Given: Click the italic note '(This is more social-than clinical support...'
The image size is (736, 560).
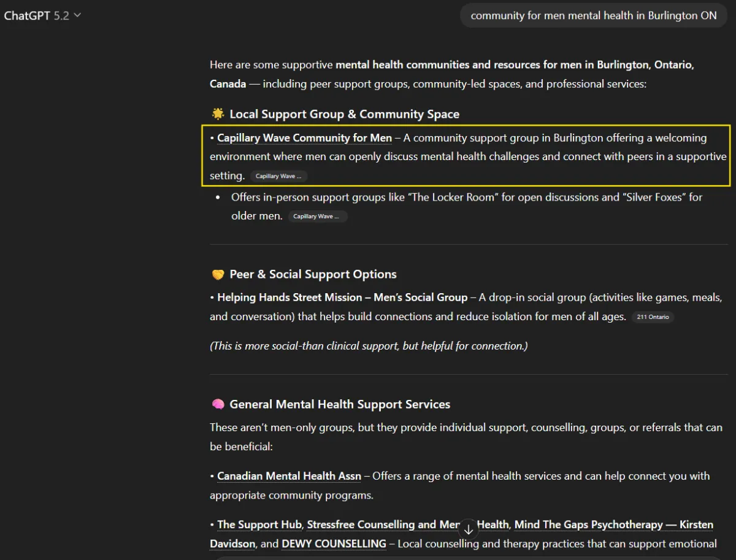Looking at the screenshot, I should (x=369, y=346).
